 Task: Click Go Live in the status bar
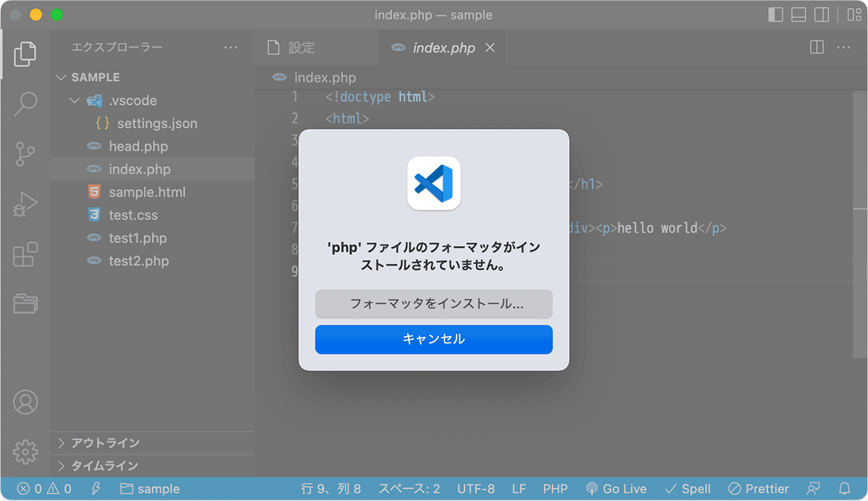point(616,489)
